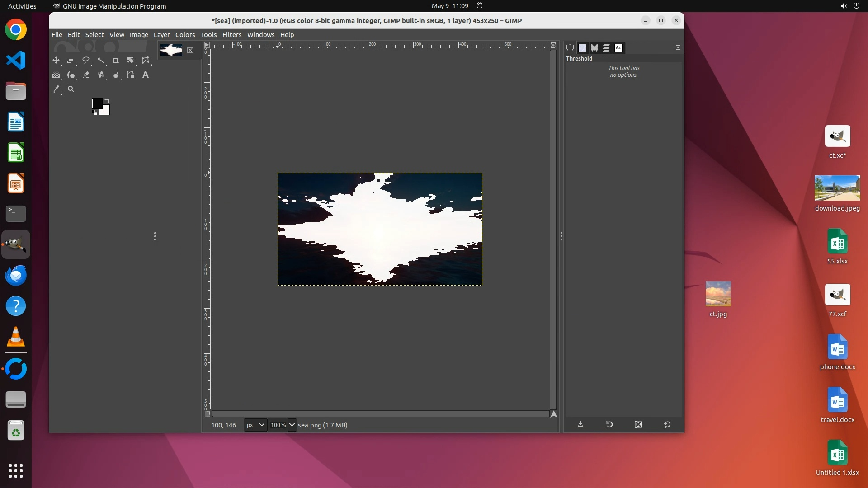
Task: Open the px unit dropdown
Action: click(x=255, y=425)
